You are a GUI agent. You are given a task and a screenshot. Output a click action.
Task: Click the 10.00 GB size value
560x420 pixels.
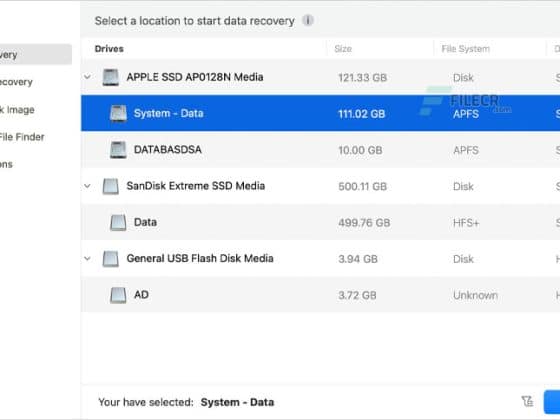[x=360, y=150]
